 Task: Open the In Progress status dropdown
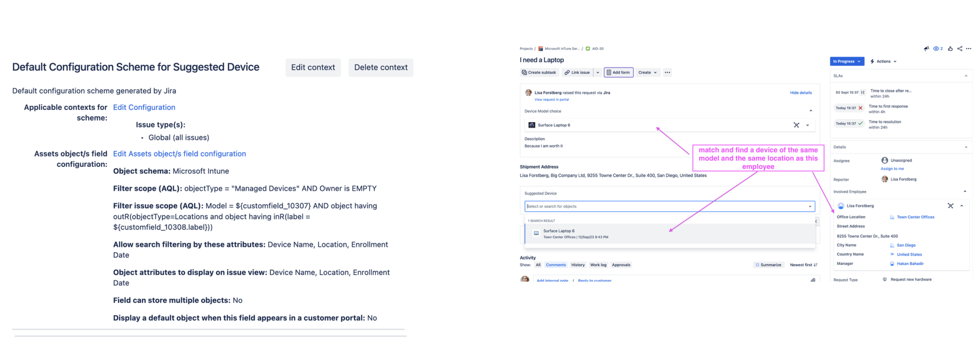pyautogui.click(x=847, y=61)
